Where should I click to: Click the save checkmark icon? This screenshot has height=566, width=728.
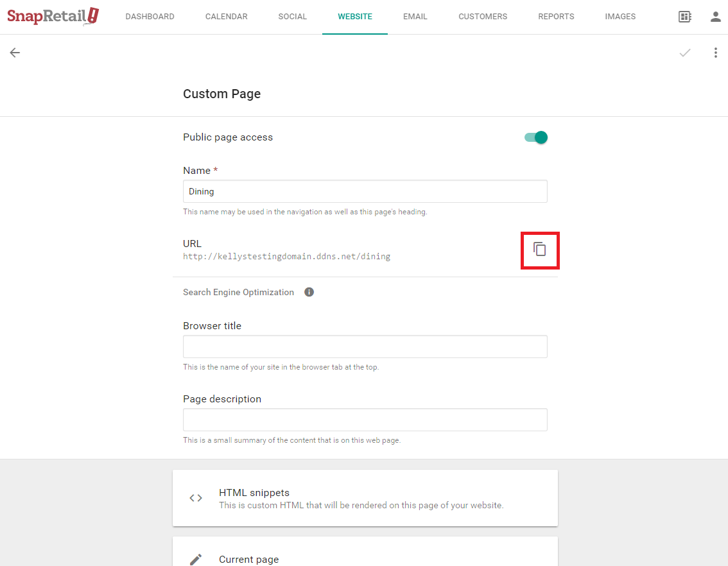pyautogui.click(x=685, y=53)
